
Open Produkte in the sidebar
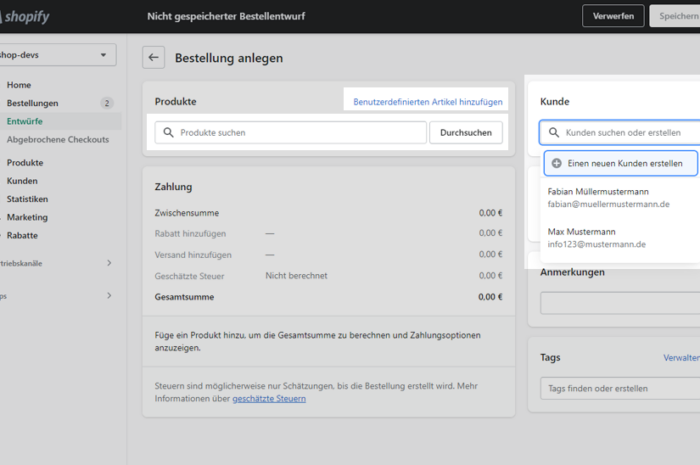[x=25, y=162]
